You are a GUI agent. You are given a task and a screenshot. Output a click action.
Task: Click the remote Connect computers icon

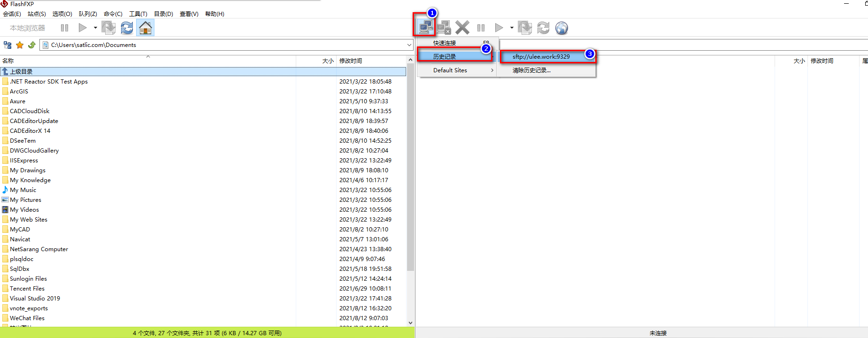pyautogui.click(x=426, y=27)
